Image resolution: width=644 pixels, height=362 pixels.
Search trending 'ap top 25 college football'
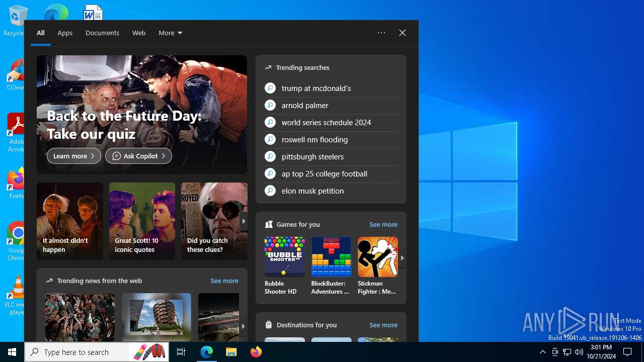tap(331, 173)
